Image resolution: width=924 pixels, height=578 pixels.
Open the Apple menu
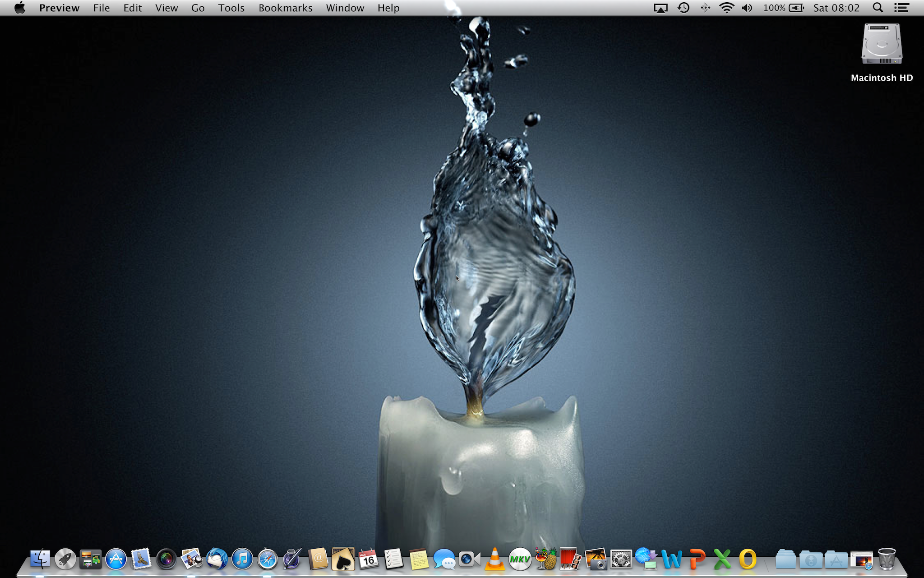(20, 8)
